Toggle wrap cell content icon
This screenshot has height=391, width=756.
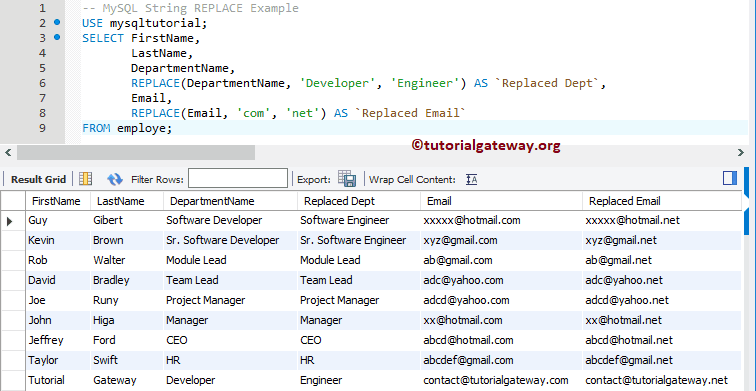(472, 179)
